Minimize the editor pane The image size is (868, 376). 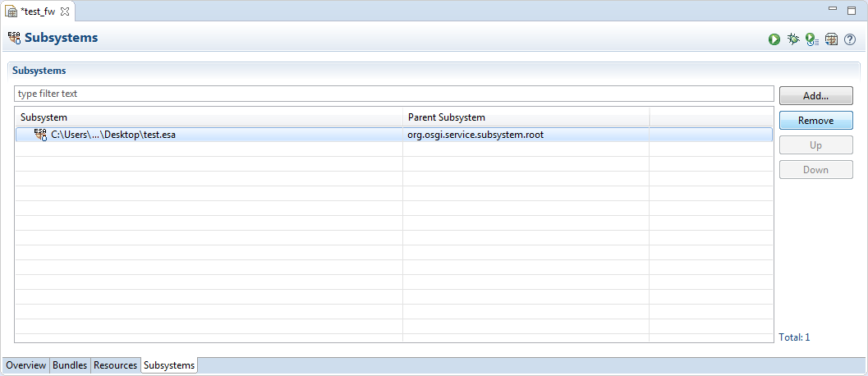(833, 10)
